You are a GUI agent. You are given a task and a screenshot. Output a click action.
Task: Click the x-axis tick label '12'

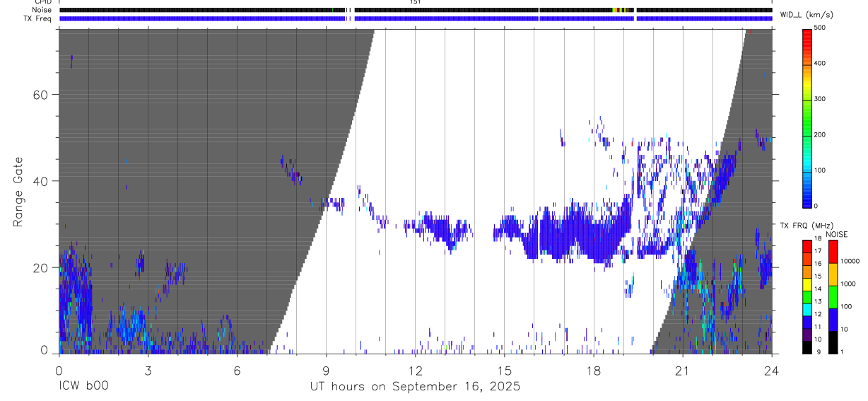pyautogui.click(x=415, y=370)
